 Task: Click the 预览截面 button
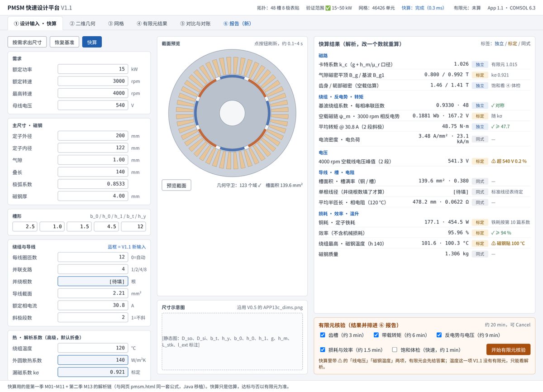(x=176, y=185)
